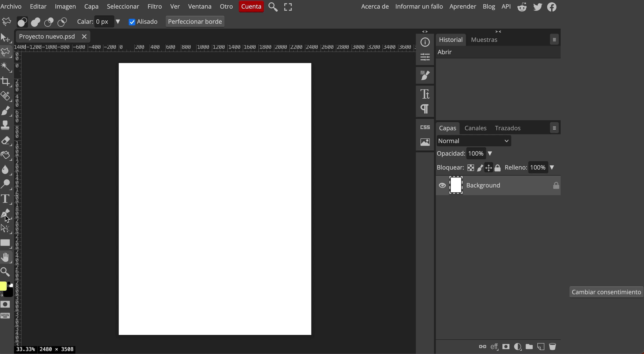Open the Normal blend mode dropdown
This screenshot has width=644, height=354.
click(x=474, y=141)
